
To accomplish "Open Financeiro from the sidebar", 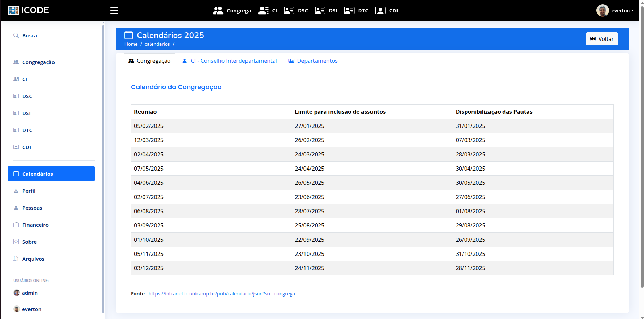I will [x=35, y=225].
